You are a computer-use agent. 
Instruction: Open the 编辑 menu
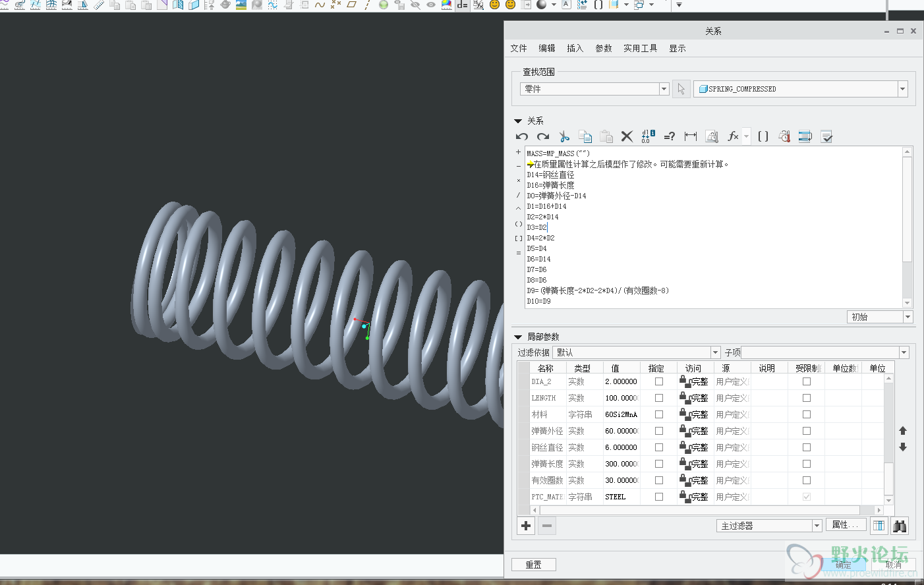click(x=547, y=48)
